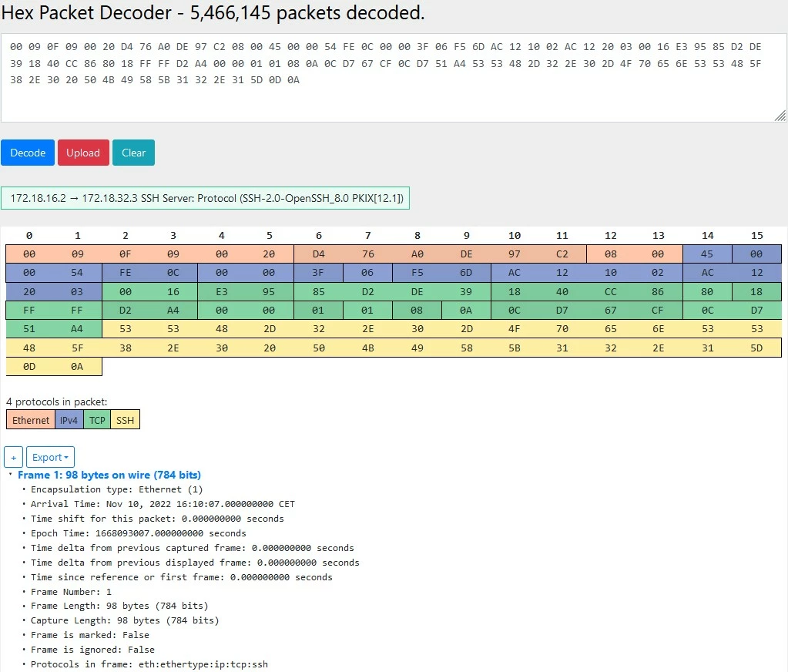Select Frame is ignored: False line
Image resolution: width=788 pixels, height=672 pixels.
click(92, 650)
